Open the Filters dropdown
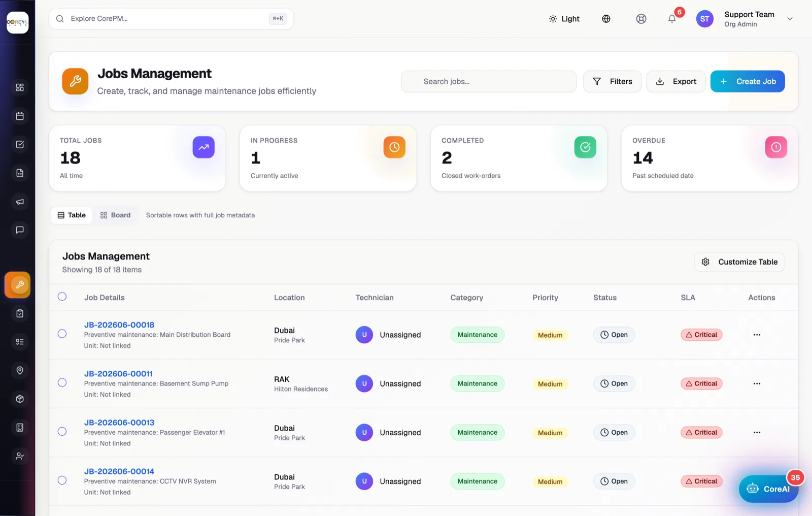The image size is (812, 516). pos(612,81)
